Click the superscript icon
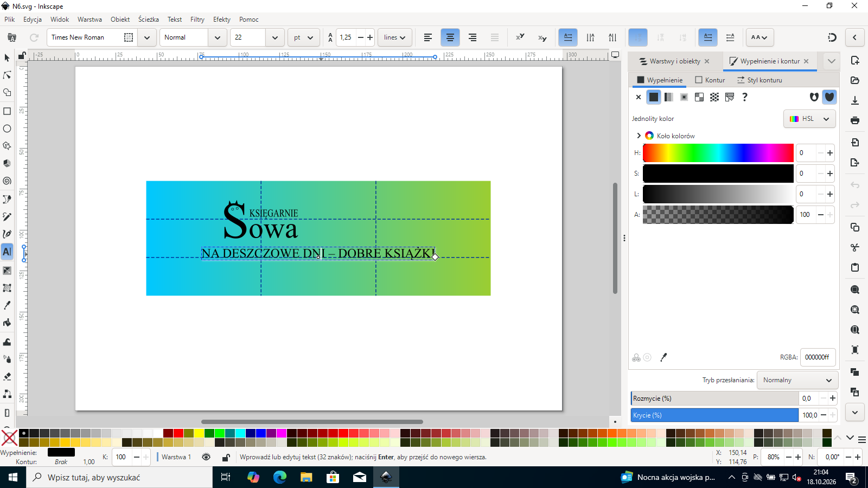 coord(520,37)
